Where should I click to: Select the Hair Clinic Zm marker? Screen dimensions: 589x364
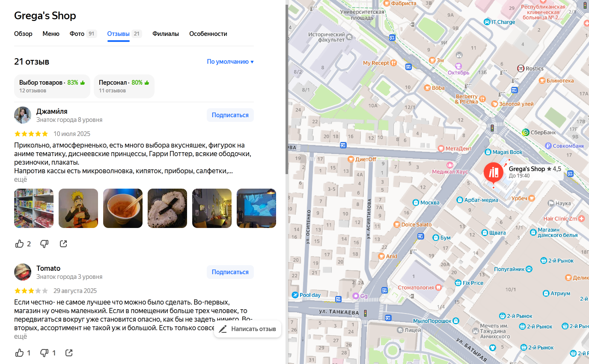point(581,219)
